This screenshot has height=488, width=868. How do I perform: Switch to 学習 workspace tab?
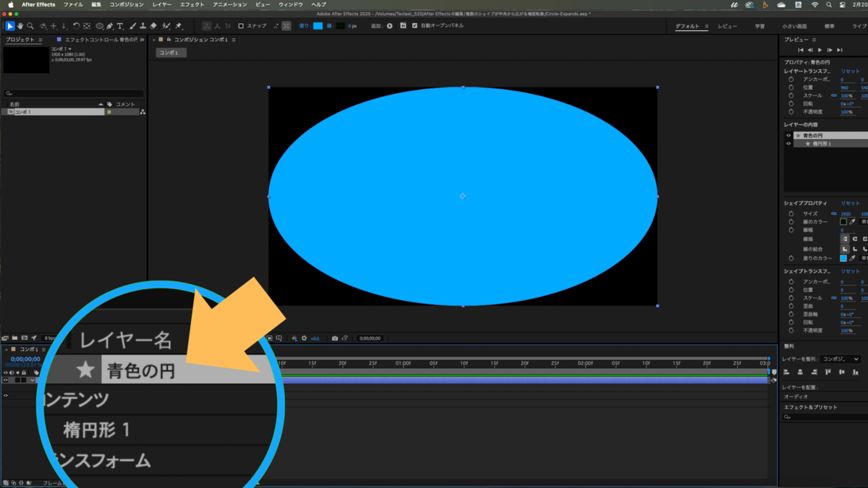759,26
